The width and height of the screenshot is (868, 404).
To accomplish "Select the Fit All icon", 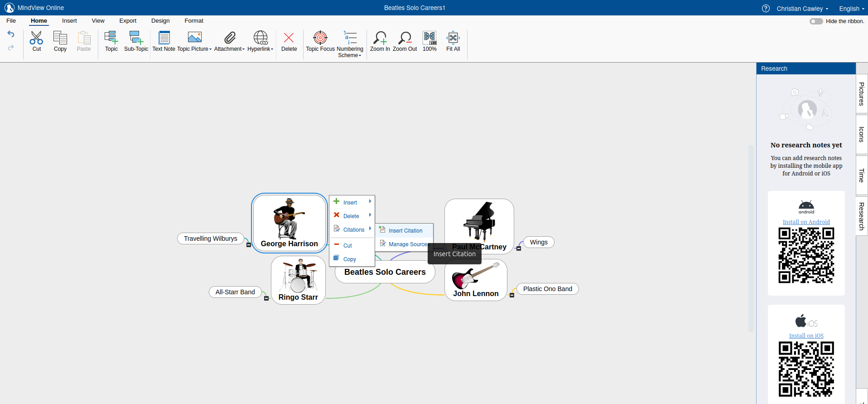I will pos(453,38).
